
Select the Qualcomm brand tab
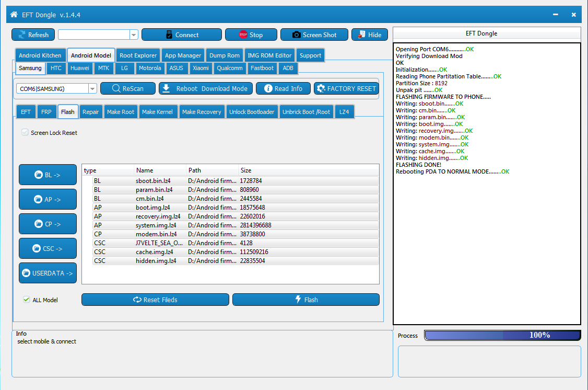point(229,68)
